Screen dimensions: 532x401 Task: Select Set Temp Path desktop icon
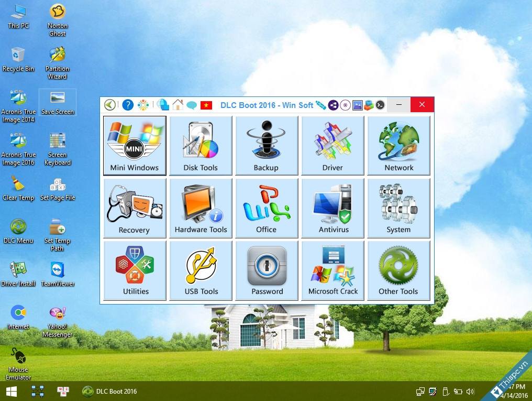pyautogui.click(x=58, y=236)
